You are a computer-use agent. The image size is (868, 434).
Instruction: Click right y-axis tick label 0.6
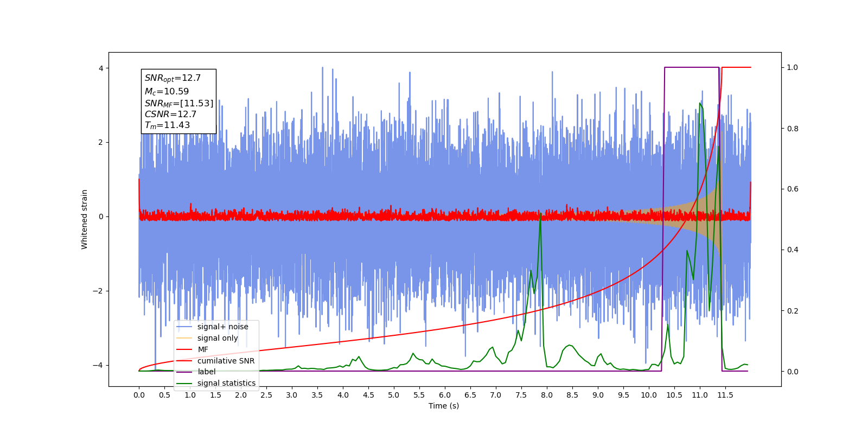pyautogui.click(x=793, y=189)
